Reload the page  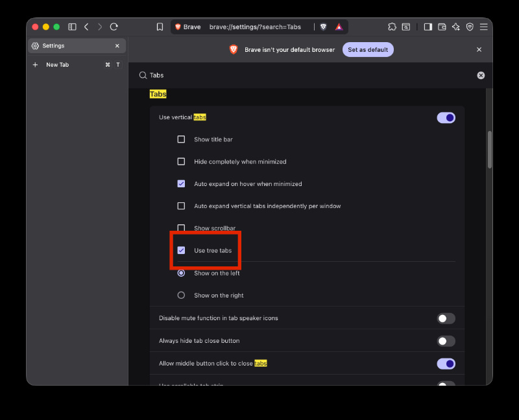coord(114,27)
